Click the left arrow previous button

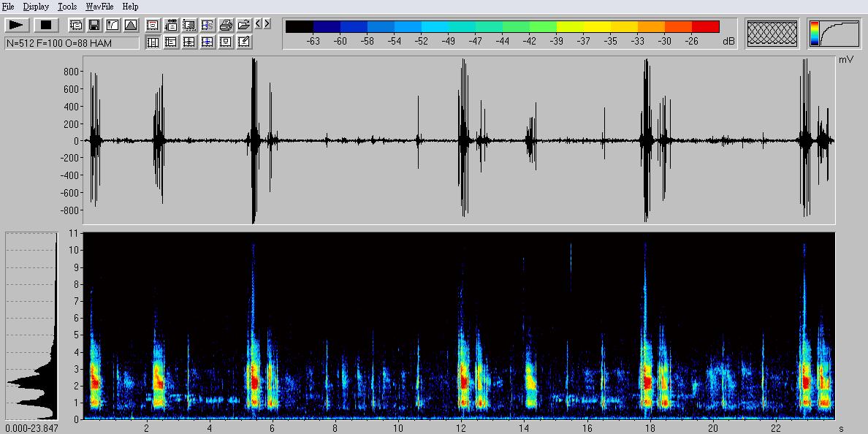point(258,24)
